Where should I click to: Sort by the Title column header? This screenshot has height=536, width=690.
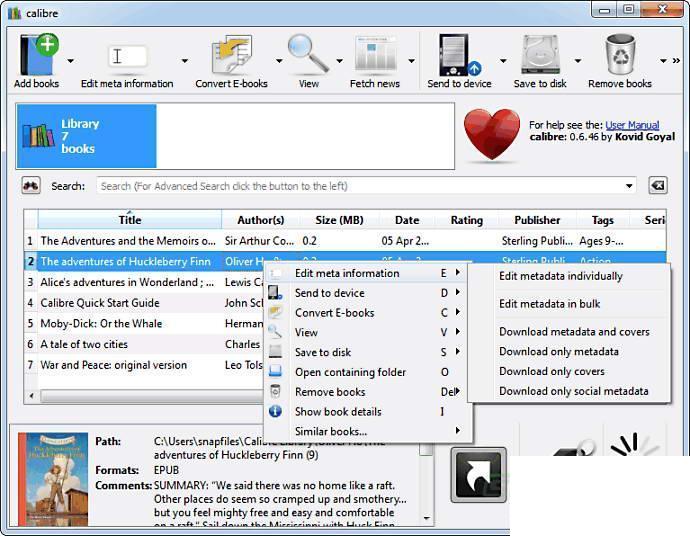(x=130, y=220)
